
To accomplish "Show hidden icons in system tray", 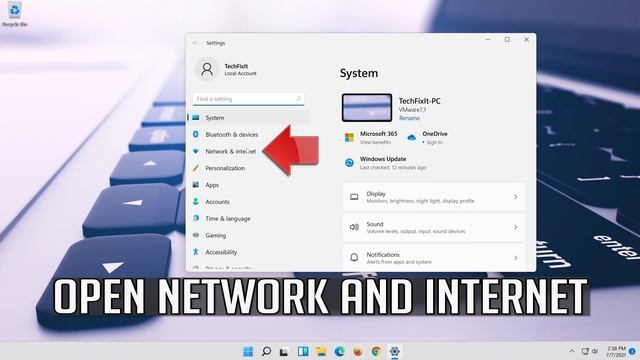I will tap(572, 351).
